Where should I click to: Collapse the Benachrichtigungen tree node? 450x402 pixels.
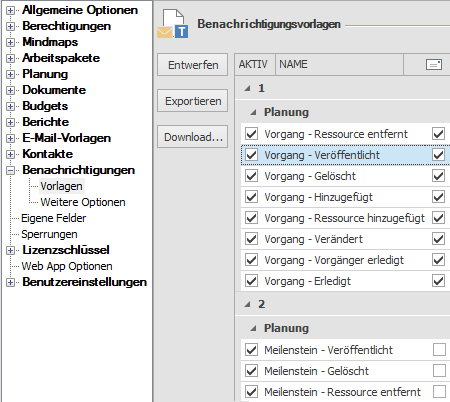pyautogui.click(x=10, y=170)
